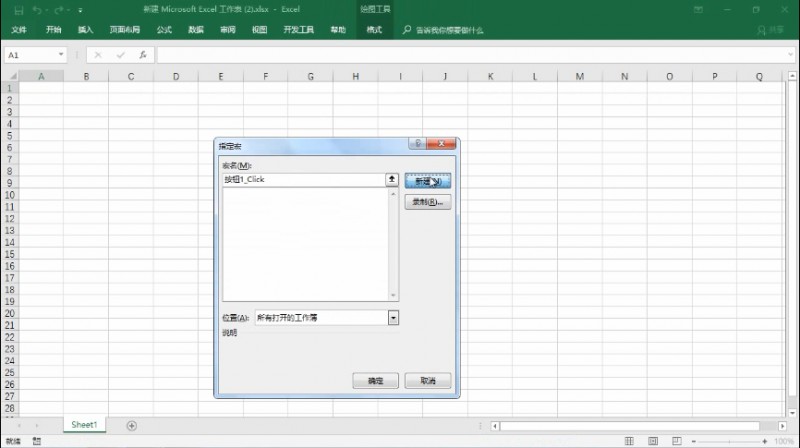This screenshot has height=448, width=800.
Task: Select column A header
Action: tap(41, 76)
